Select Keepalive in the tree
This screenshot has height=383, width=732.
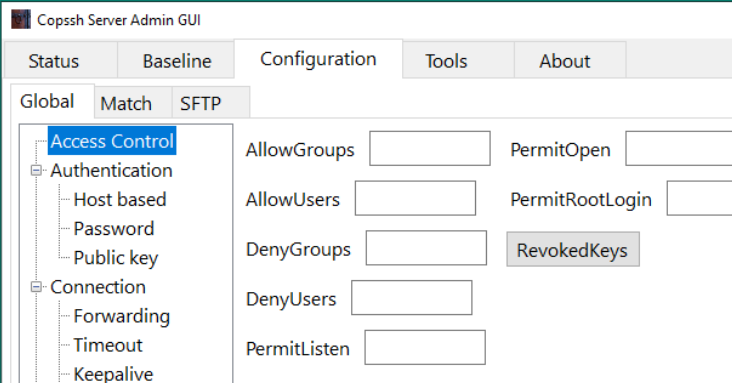(113, 374)
